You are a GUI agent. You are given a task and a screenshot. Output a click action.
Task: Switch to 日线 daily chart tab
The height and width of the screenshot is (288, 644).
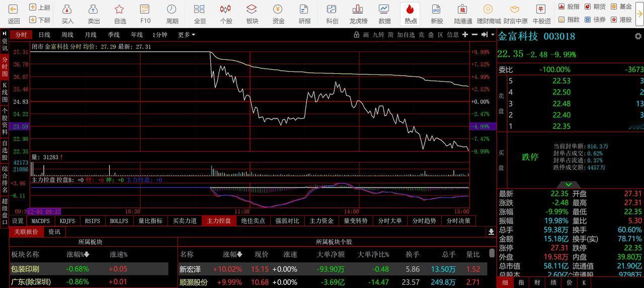click(44, 35)
